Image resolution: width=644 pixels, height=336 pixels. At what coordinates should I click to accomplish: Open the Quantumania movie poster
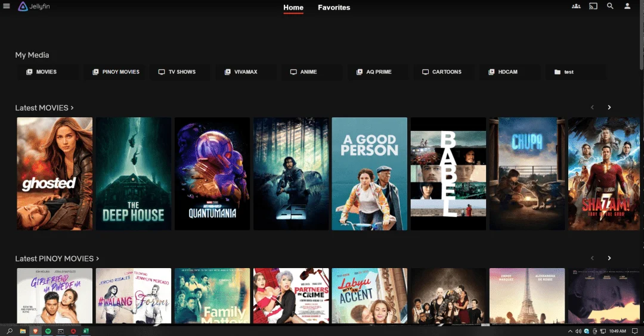pos(212,173)
